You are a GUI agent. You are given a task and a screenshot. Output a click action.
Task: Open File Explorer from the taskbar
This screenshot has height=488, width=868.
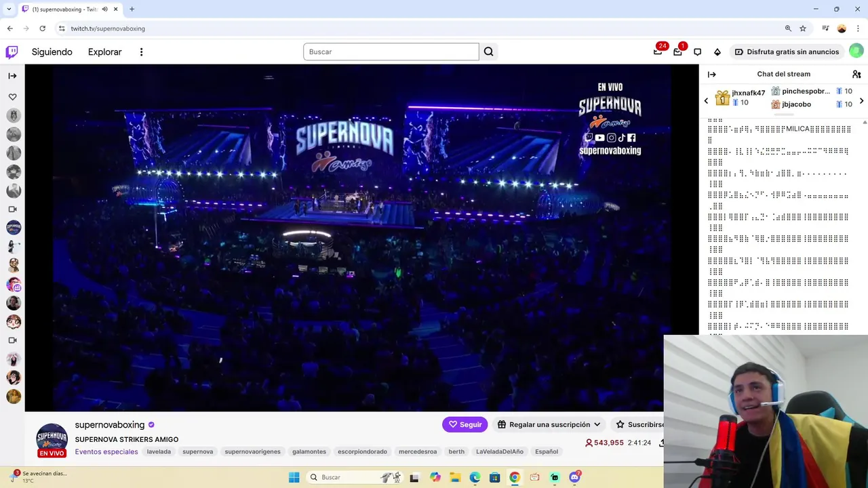tap(455, 477)
